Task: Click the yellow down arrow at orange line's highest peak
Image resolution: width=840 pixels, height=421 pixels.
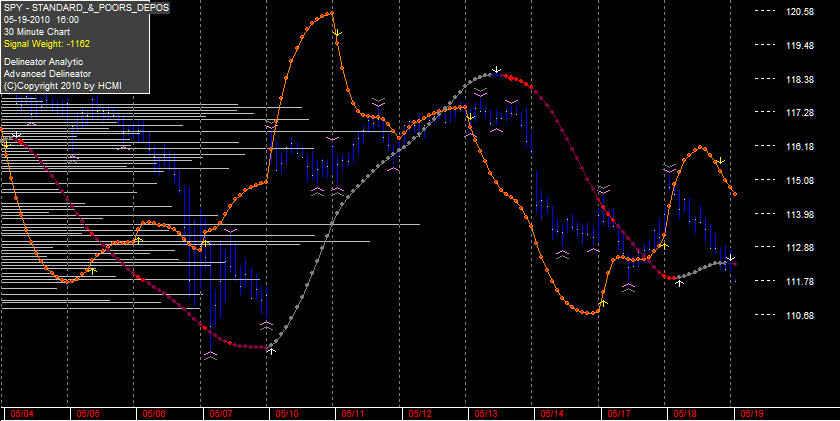Action: pyautogui.click(x=336, y=33)
